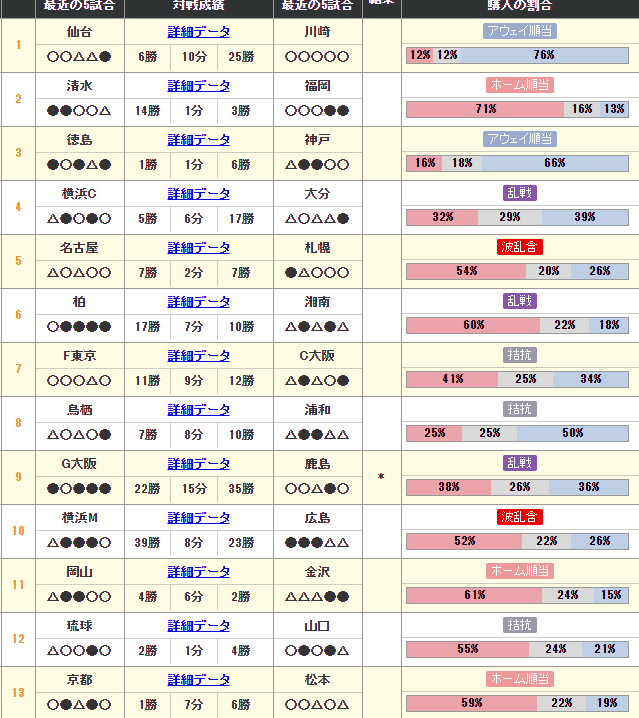The height and width of the screenshot is (718, 639).
Task: Select team name 広島
Action: [x=317, y=518]
